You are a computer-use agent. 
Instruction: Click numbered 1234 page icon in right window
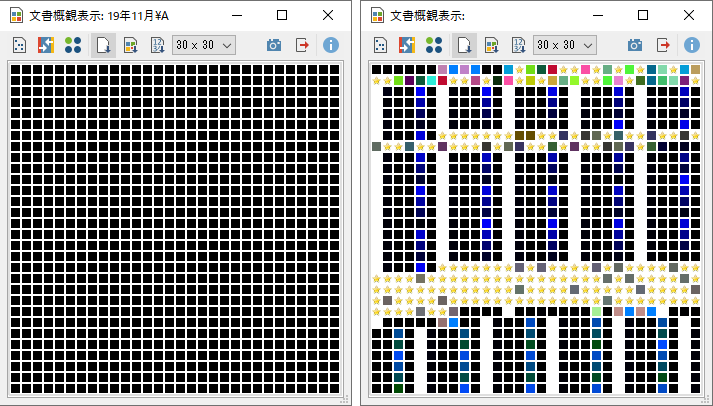(518, 45)
